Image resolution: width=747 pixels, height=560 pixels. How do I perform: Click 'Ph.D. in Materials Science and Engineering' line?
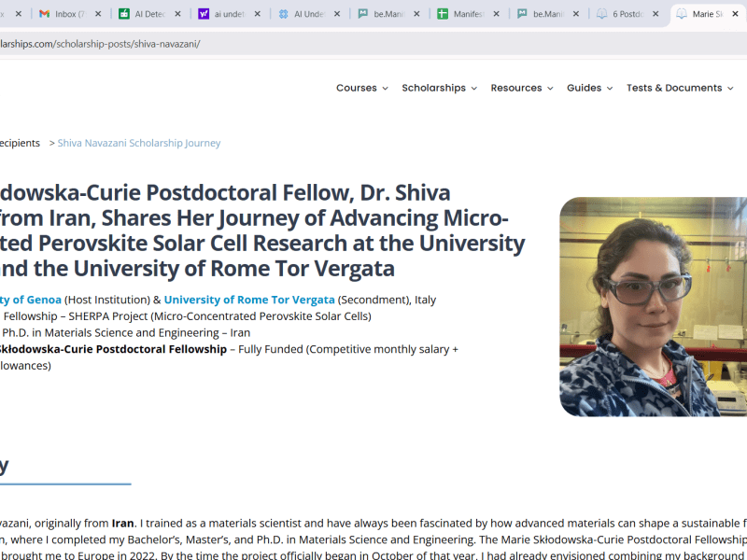click(x=126, y=332)
